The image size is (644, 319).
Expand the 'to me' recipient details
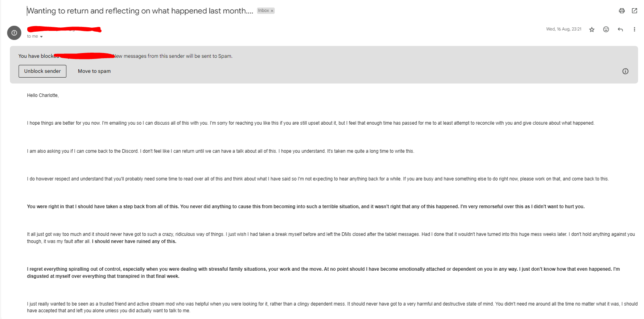click(x=41, y=36)
